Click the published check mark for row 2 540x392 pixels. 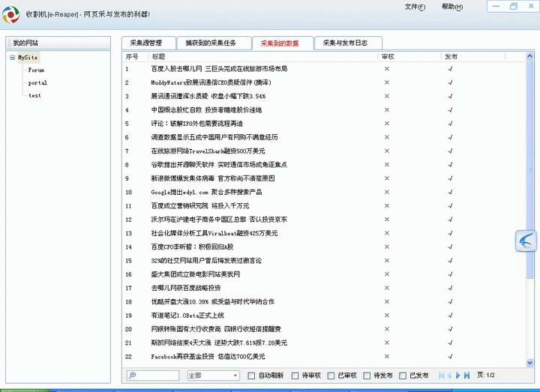[450, 82]
